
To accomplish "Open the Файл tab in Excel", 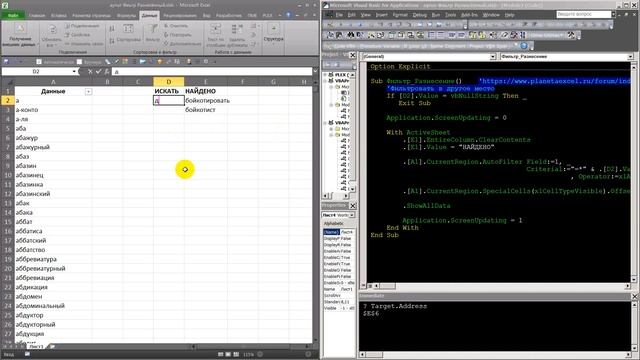I will tap(13, 16).
